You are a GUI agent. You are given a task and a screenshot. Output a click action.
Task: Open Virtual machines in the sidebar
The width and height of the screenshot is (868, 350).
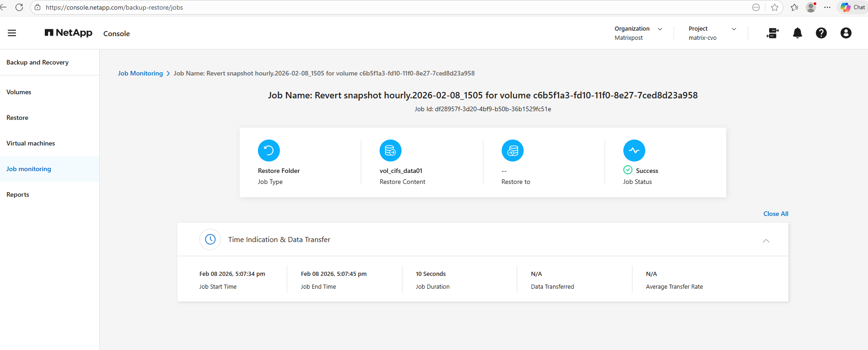[31, 143]
